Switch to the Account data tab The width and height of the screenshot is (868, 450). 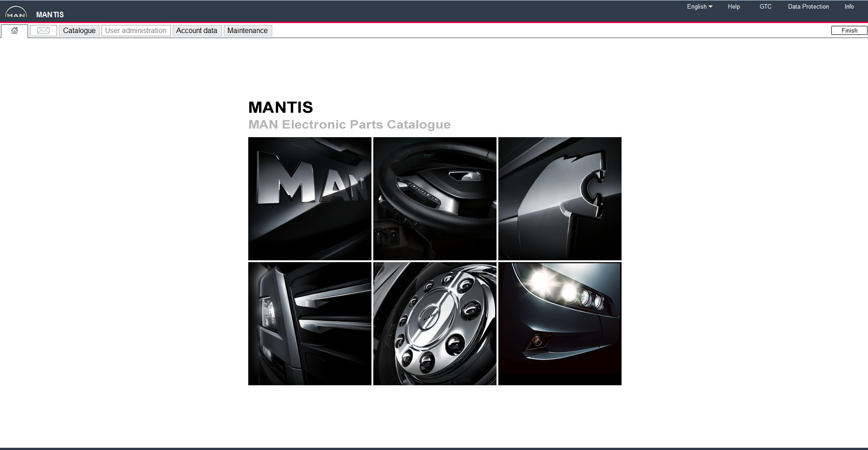197,30
